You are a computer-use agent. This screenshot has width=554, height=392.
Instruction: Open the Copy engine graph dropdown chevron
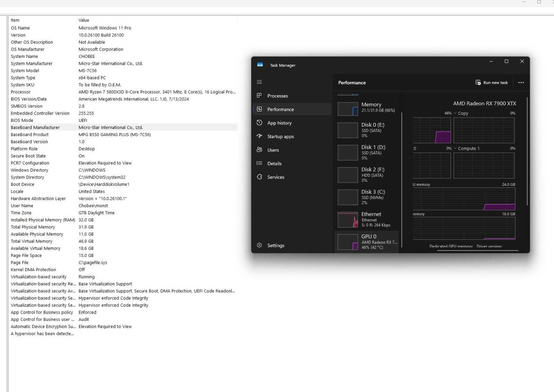pyautogui.click(x=455, y=113)
